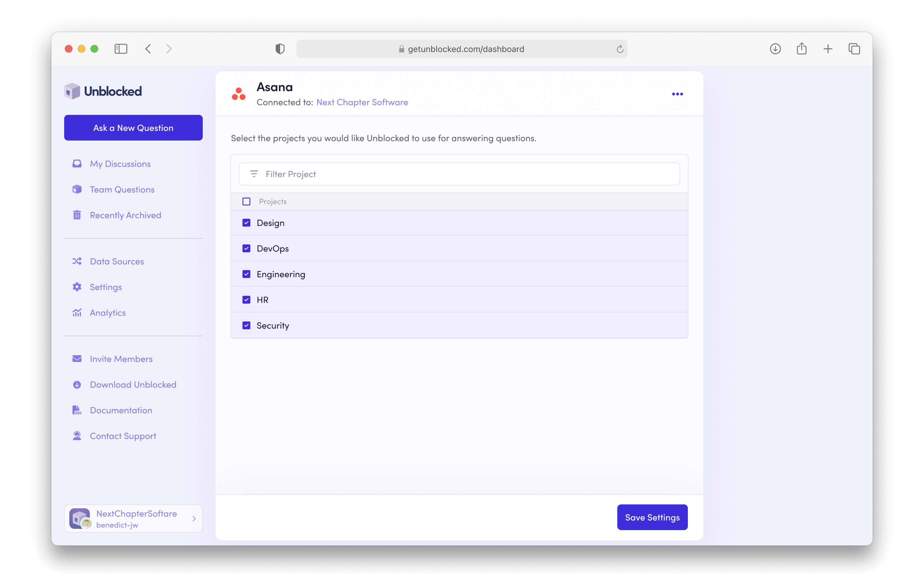924x584 pixels.
Task: Check the select-all Projects checkbox
Action: coord(246,202)
